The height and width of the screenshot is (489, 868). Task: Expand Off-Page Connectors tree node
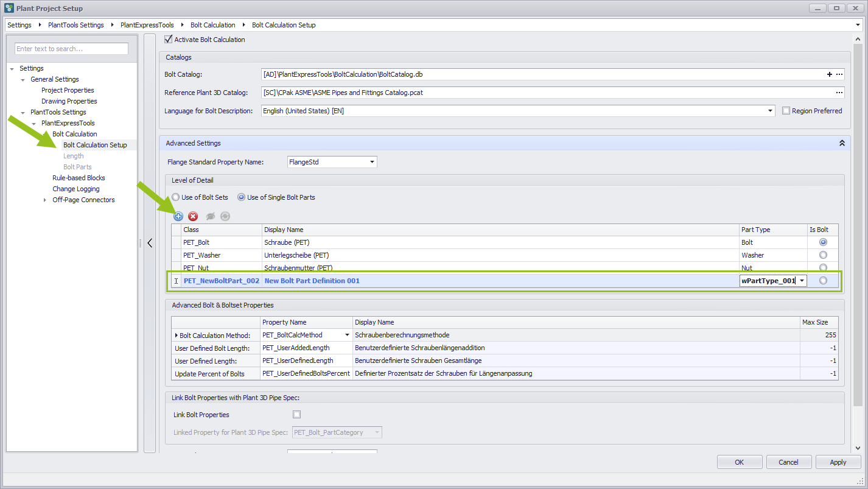coord(45,200)
